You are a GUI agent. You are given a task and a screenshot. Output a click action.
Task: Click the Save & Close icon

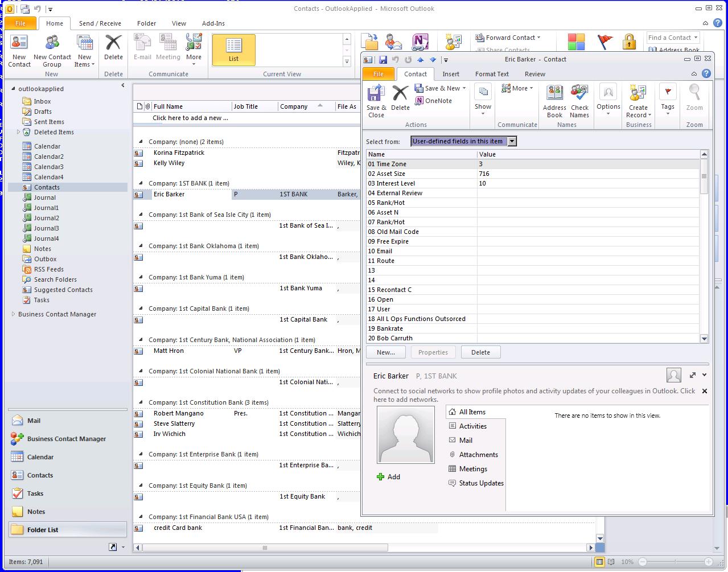click(x=376, y=101)
